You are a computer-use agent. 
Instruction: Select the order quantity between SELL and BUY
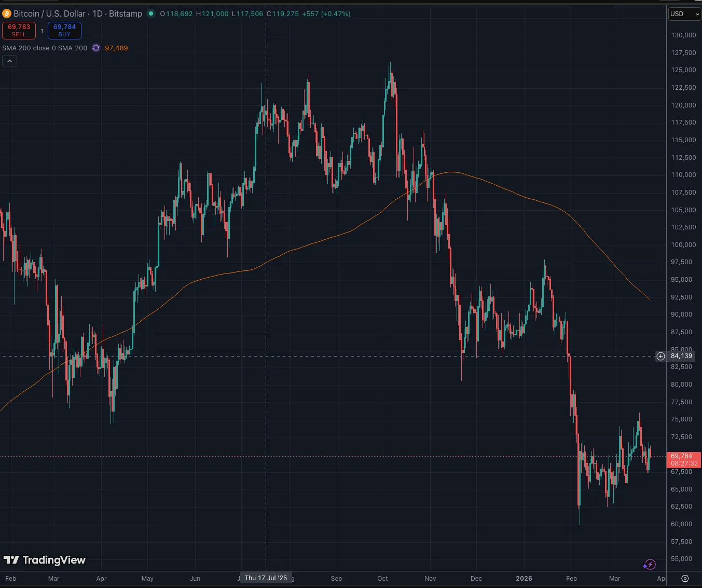click(x=42, y=31)
